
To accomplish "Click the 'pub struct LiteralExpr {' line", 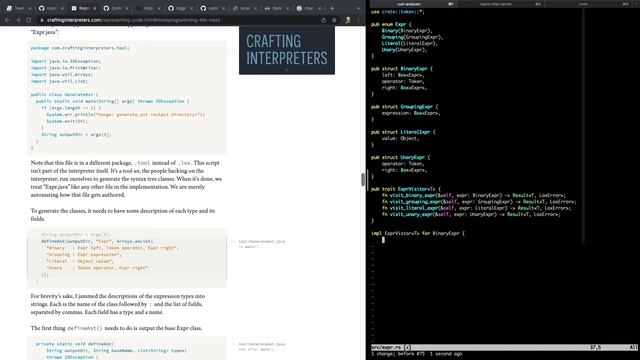I will coord(403,132).
